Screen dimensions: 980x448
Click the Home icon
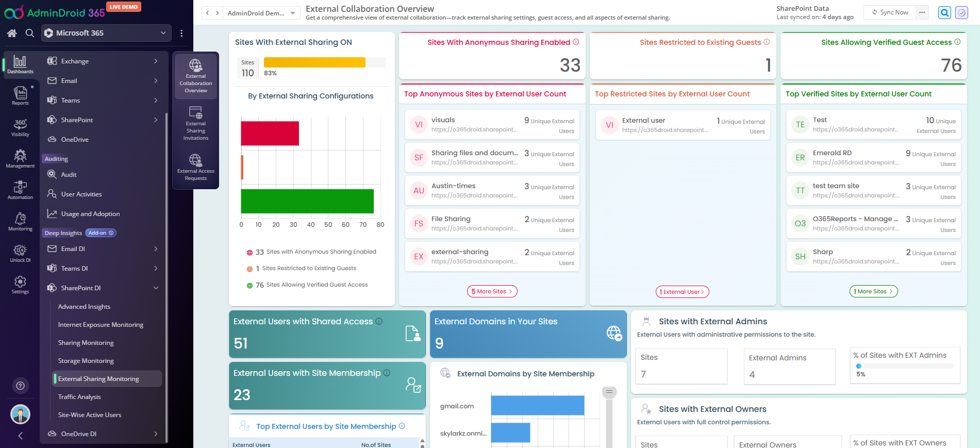click(x=12, y=33)
